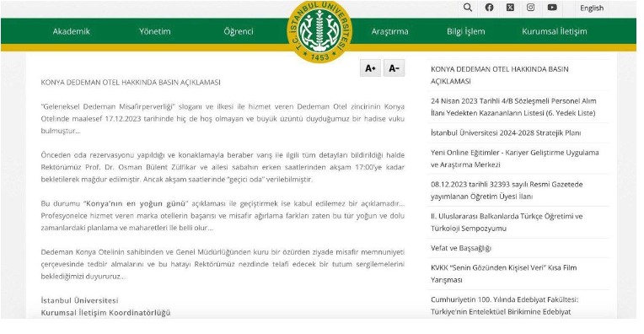Open the Akademik menu

(71, 31)
